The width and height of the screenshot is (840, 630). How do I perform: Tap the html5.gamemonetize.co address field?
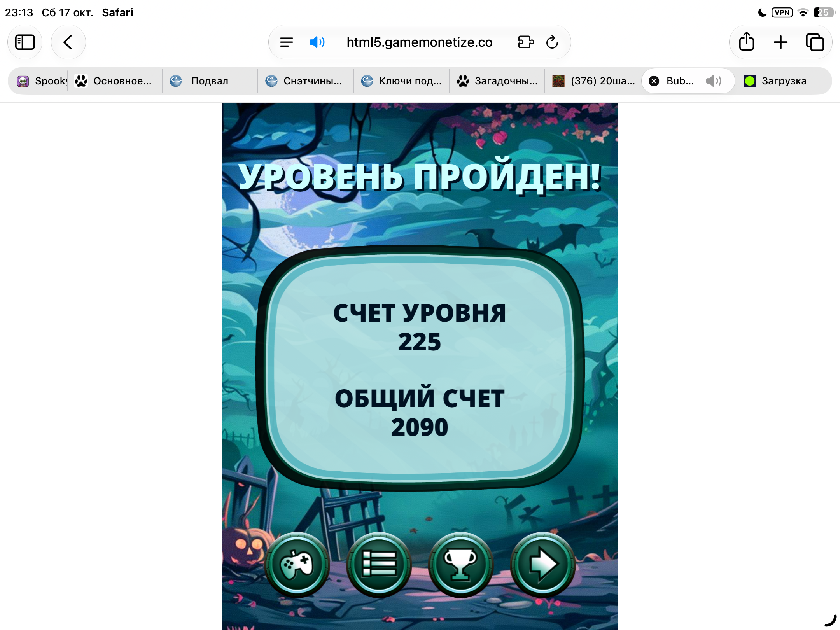pyautogui.click(x=419, y=42)
